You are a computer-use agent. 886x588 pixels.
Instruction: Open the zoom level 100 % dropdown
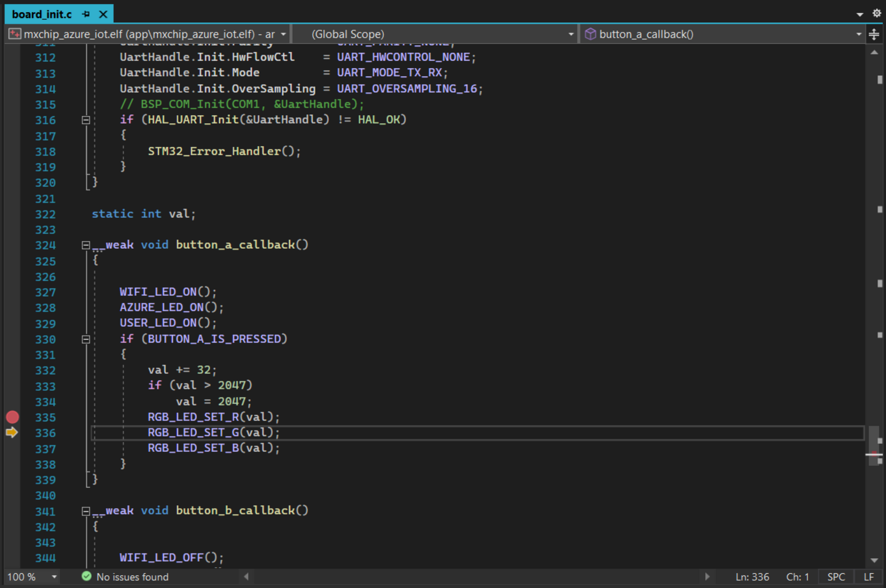click(x=54, y=576)
